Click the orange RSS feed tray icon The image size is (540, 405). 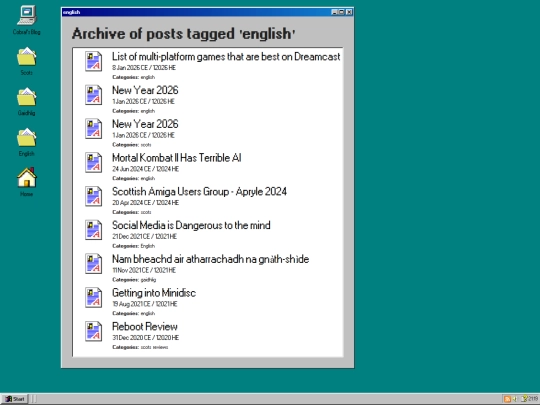click(507, 399)
